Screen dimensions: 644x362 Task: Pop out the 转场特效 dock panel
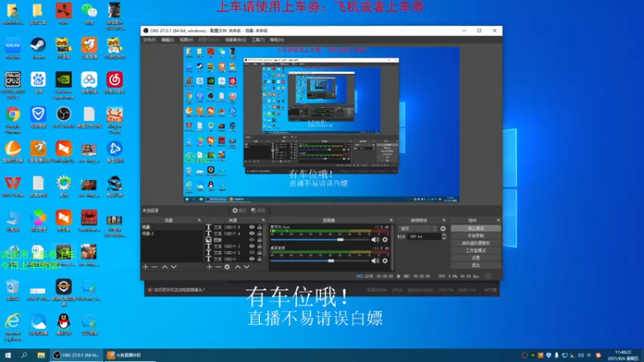click(x=444, y=220)
